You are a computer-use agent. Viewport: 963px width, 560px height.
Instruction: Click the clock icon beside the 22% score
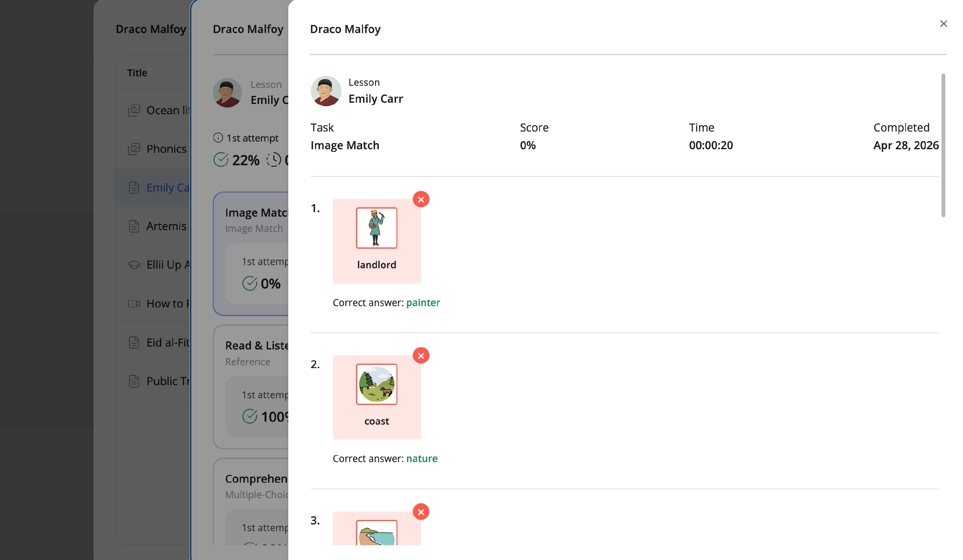tap(273, 160)
